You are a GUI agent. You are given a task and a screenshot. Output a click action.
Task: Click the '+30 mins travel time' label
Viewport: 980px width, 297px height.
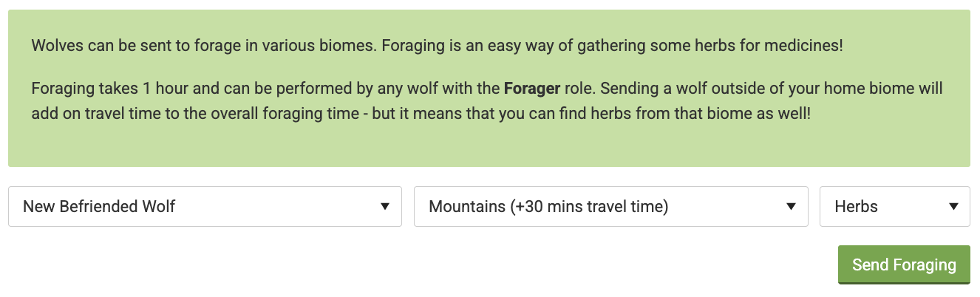pos(589,207)
